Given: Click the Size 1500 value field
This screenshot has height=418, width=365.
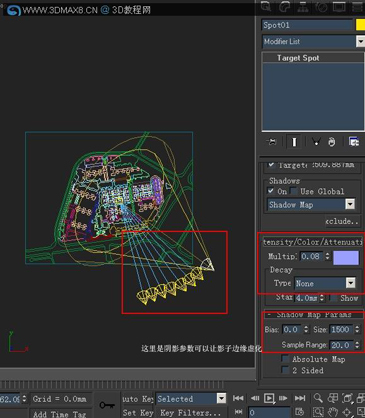Looking at the screenshot, I should tap(341, 329).
